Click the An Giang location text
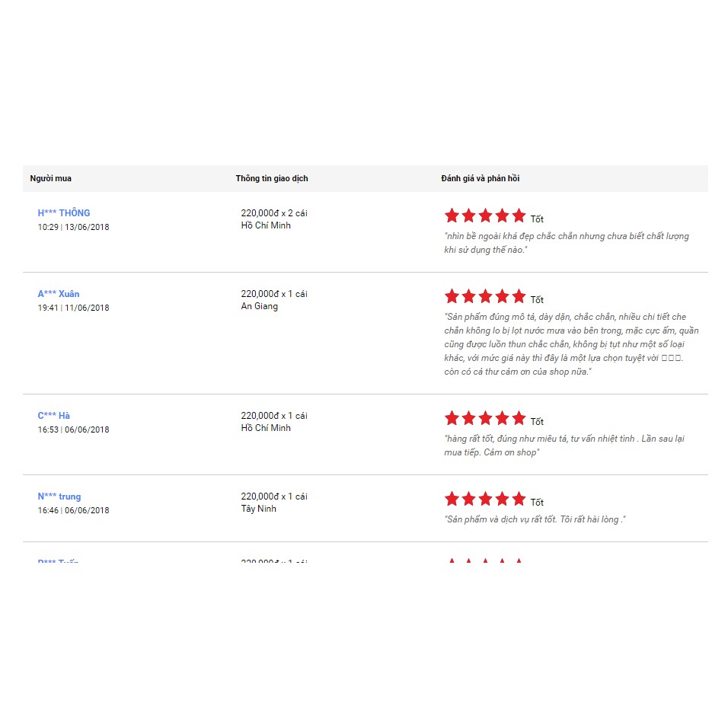The width and height of the screenshot is (728, 728). [x=260, y=306]
